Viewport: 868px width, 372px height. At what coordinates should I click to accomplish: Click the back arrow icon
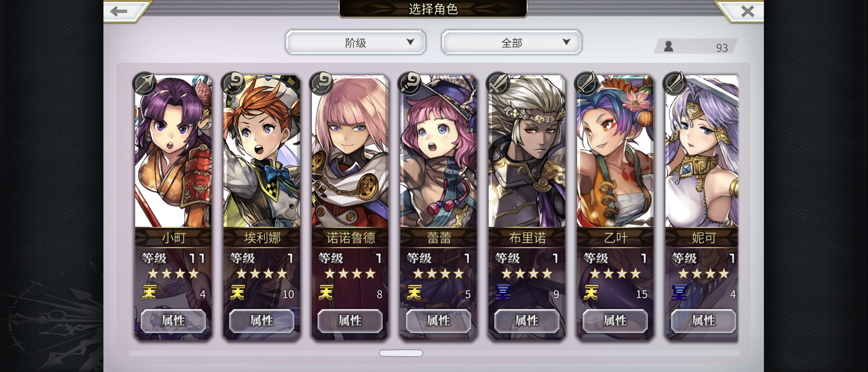(119, 11)
